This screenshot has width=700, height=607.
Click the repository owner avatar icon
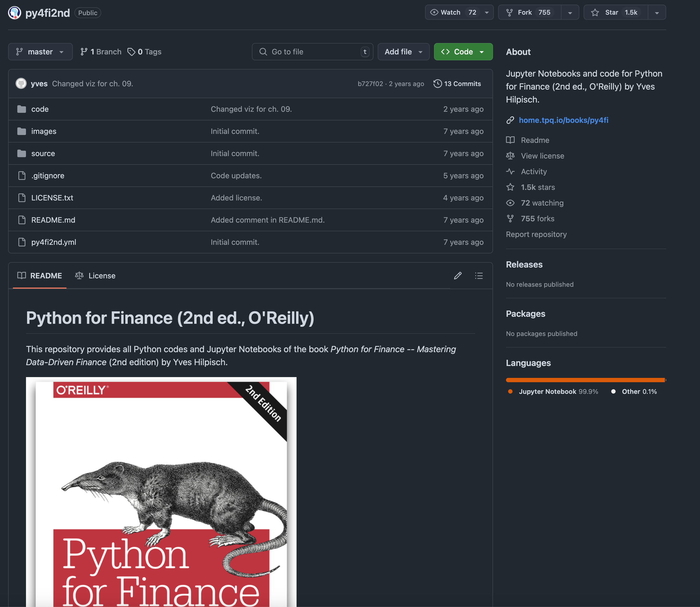coord(14,13)
